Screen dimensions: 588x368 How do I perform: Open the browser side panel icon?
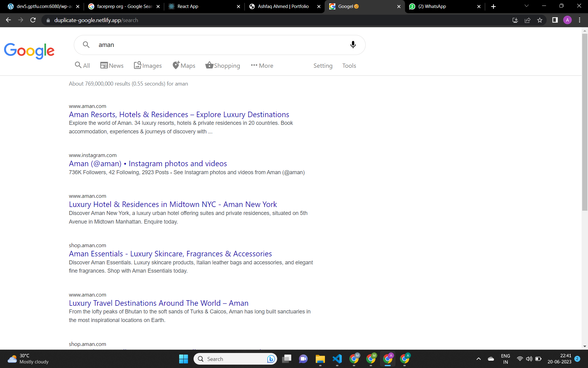555,20
